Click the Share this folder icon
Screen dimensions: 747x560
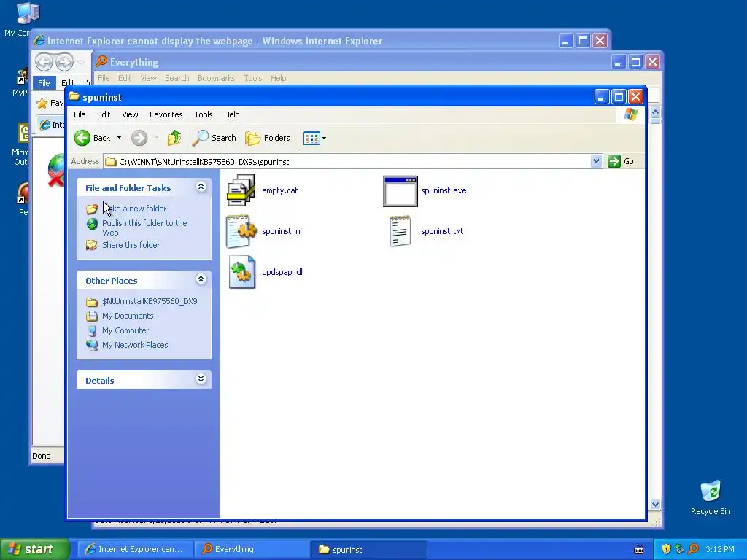coord(91,245)
